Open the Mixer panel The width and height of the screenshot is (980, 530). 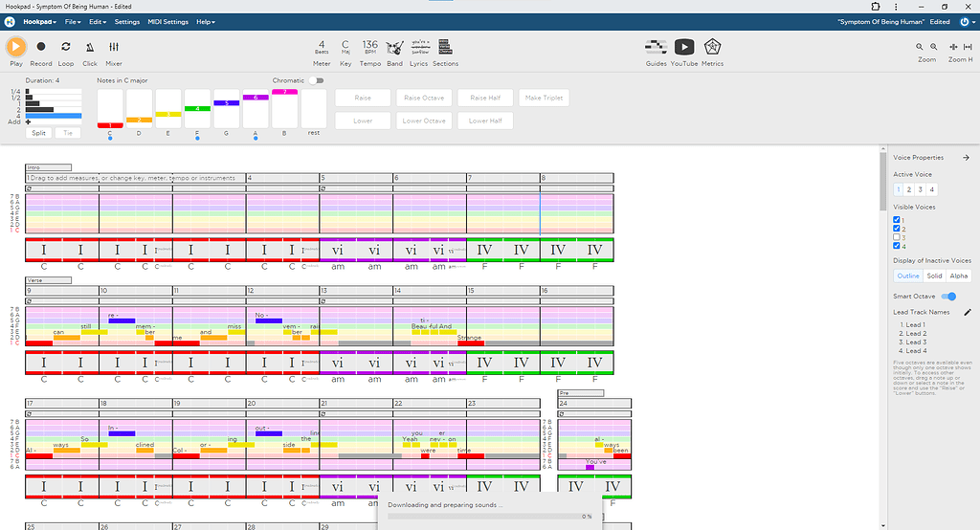pos(114,46)
